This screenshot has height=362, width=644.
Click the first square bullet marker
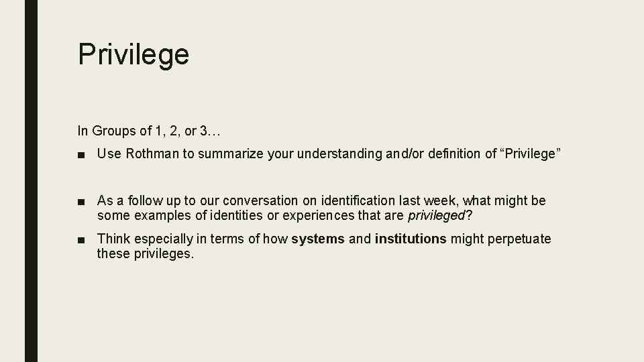coord(80,155)
